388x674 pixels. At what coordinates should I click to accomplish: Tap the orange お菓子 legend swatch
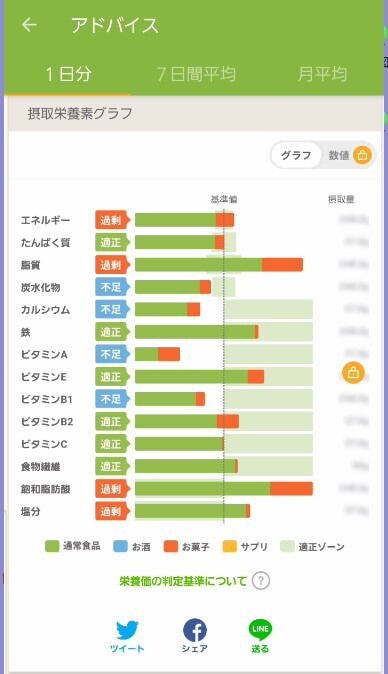pyautogui.click(x=171, y=546)
